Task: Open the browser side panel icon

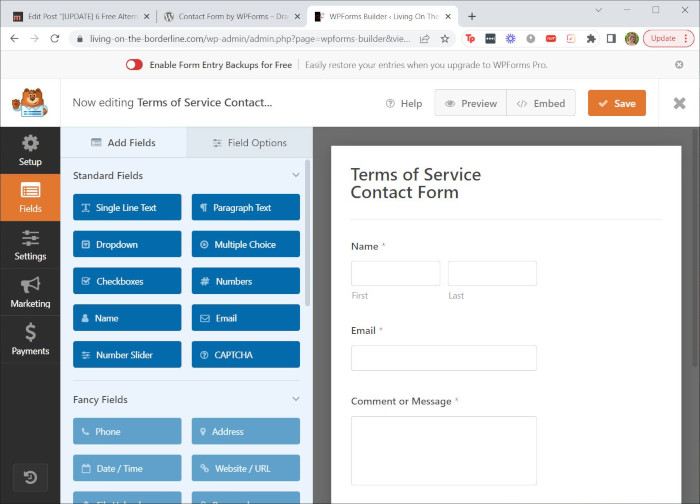Action: [611, 39]
